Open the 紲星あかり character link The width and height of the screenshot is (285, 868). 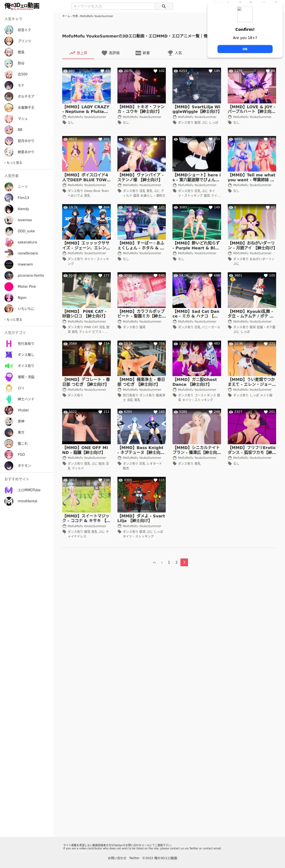click(x=26, y=152)
